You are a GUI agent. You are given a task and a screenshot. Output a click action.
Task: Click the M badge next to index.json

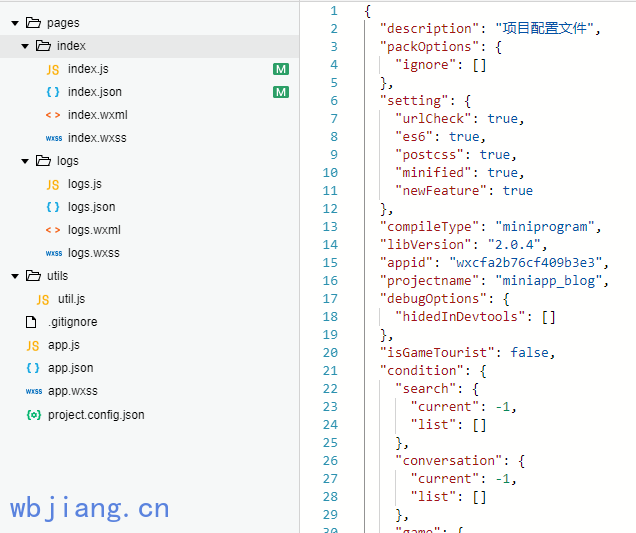(281, 92)
